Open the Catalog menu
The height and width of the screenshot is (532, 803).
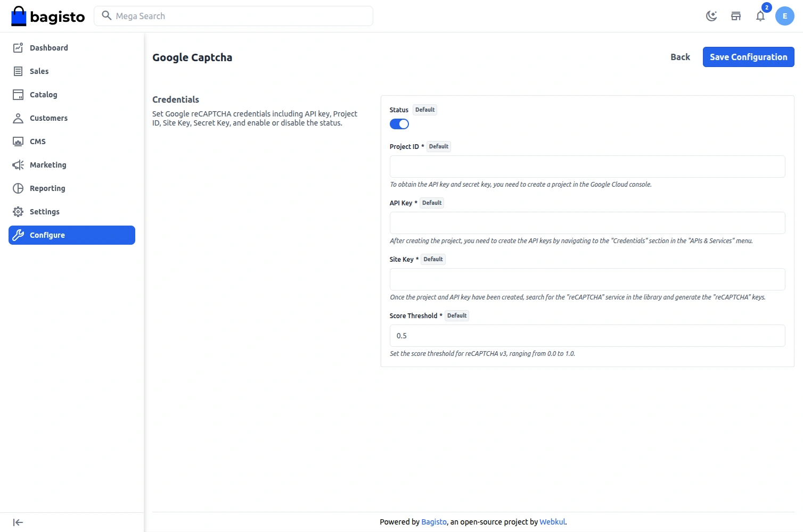pyautogui.click(x=43, y=95)
